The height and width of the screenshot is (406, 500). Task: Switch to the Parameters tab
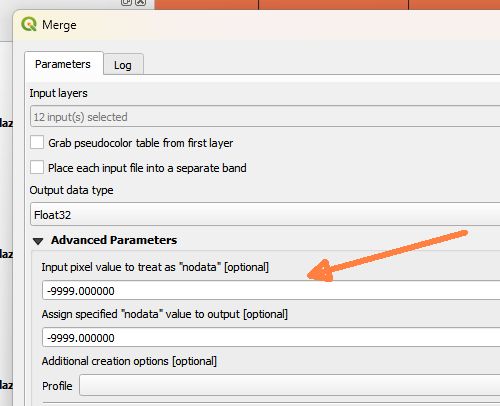pos(63,64)
